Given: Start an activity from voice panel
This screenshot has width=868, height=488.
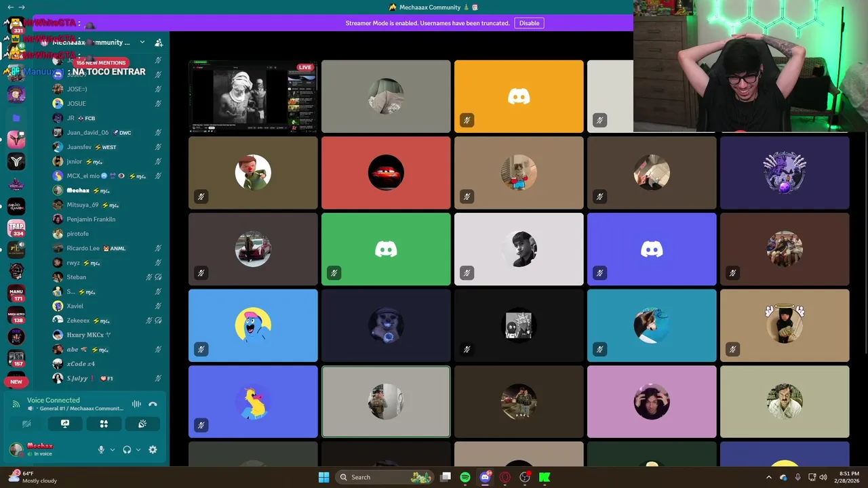Looking at the screenshot, I should click(x=104, y=424).
